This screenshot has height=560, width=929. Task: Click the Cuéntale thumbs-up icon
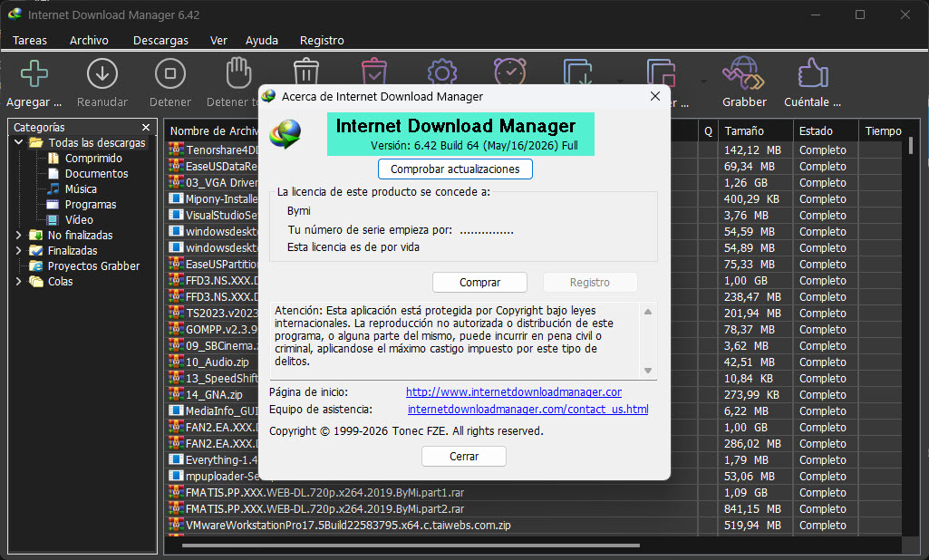(813, 73)
